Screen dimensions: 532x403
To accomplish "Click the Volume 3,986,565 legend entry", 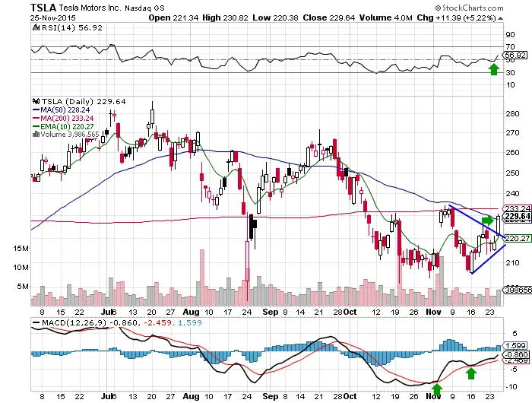I will [70, 135].
